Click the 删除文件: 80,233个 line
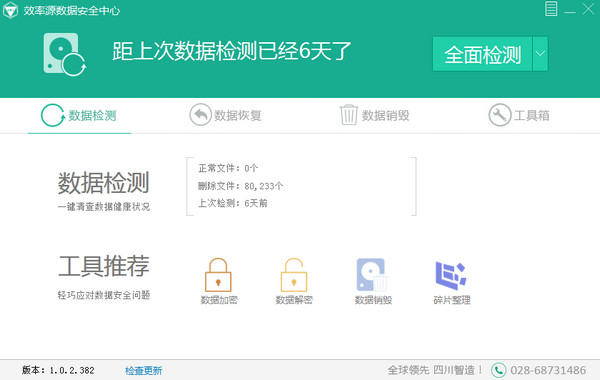 240,186
